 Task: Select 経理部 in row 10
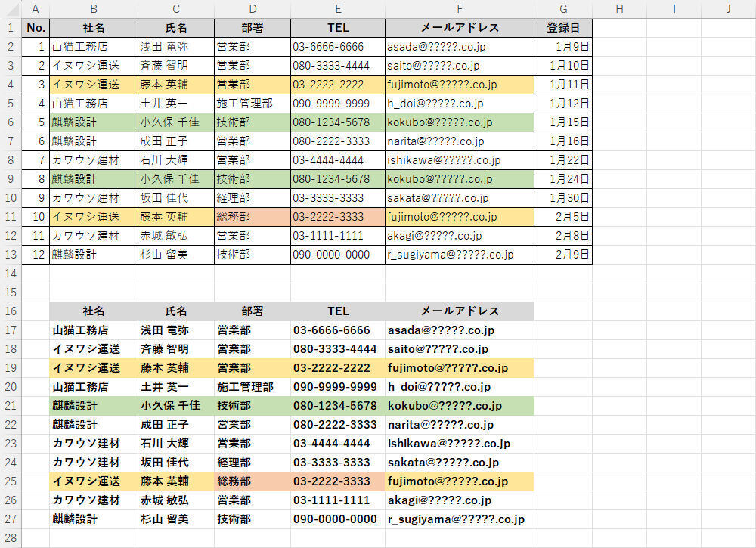(x=253, y=197)
